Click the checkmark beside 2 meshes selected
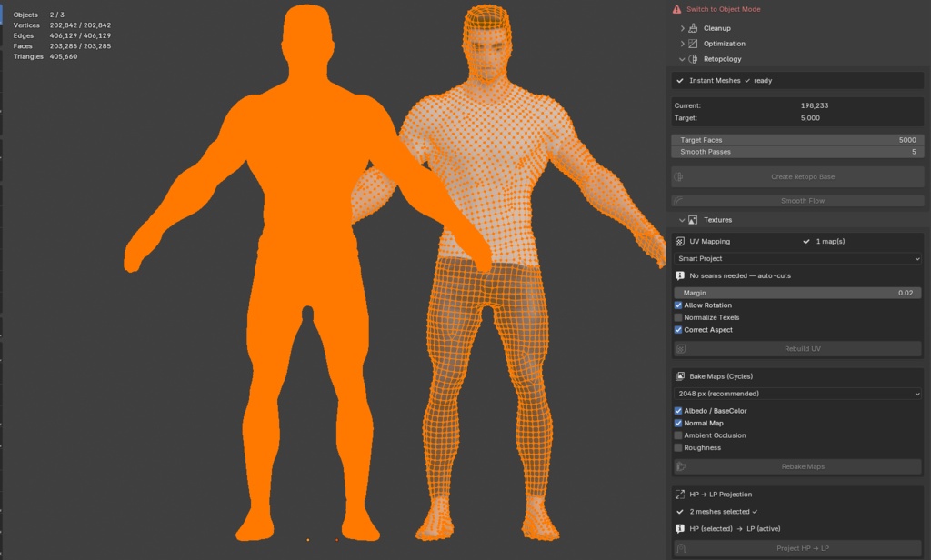Image resolution: width=931 pixels, height=560 pixels. point(680,511)
